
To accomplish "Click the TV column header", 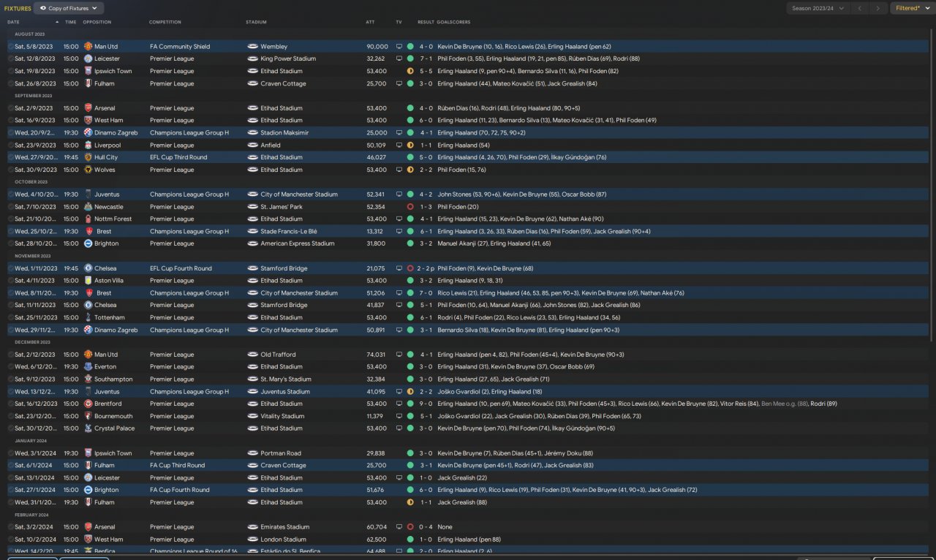I will (x=399, y=22).
